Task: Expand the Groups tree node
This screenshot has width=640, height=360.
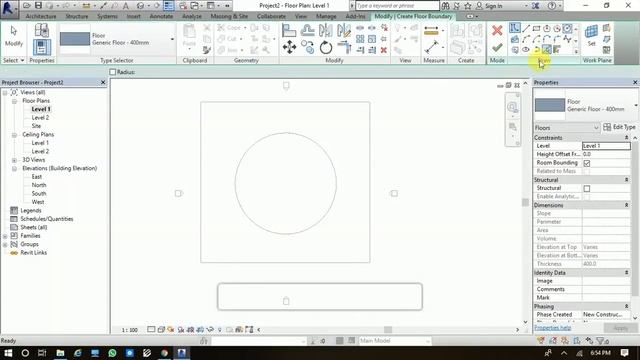Action: click(5, 244)
